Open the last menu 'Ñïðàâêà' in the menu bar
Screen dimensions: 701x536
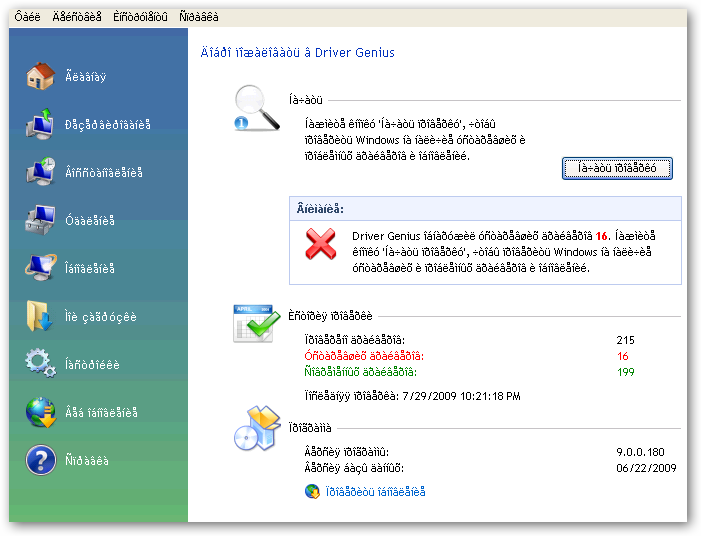pos(199,17)
